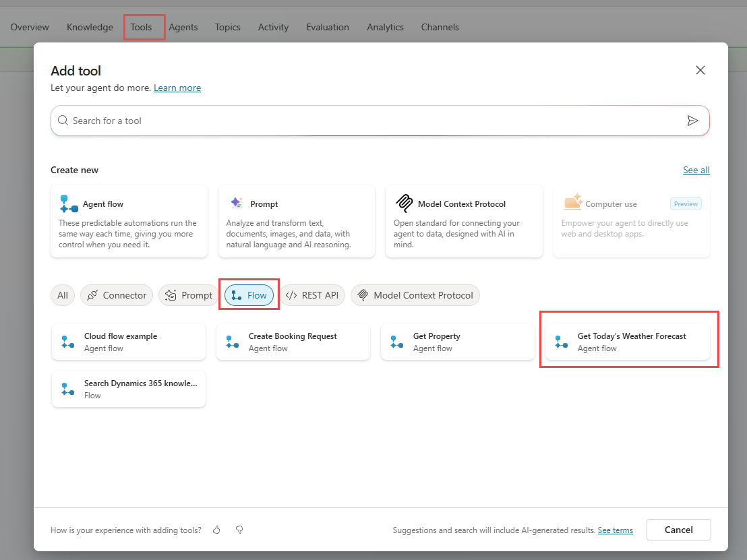Click the Model Context Protocol filter icon
This screenshot has height=560, width=747.
(363, 295)
